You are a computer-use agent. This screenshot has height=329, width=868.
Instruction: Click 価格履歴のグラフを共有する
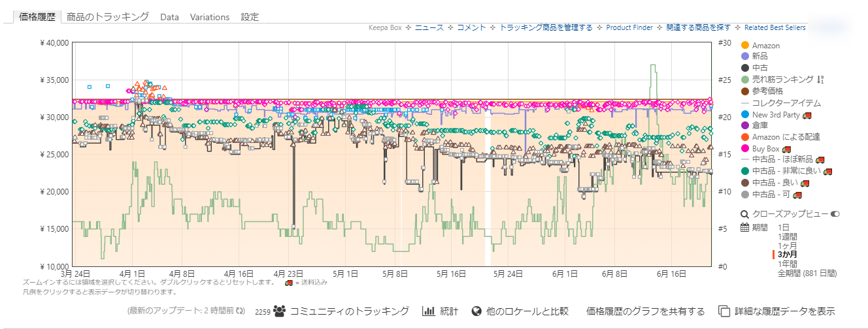point(645,311)
